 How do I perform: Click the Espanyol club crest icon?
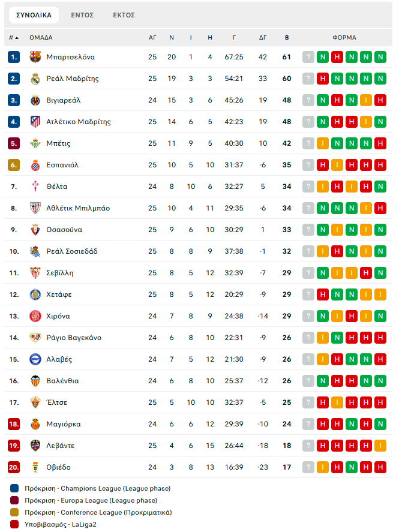click(x=34, y=165)
